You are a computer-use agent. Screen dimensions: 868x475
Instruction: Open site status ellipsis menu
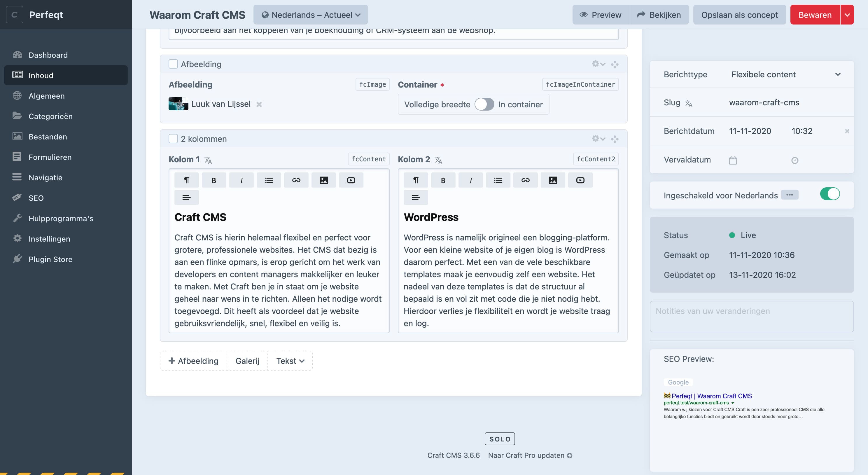tap(790, 195)
